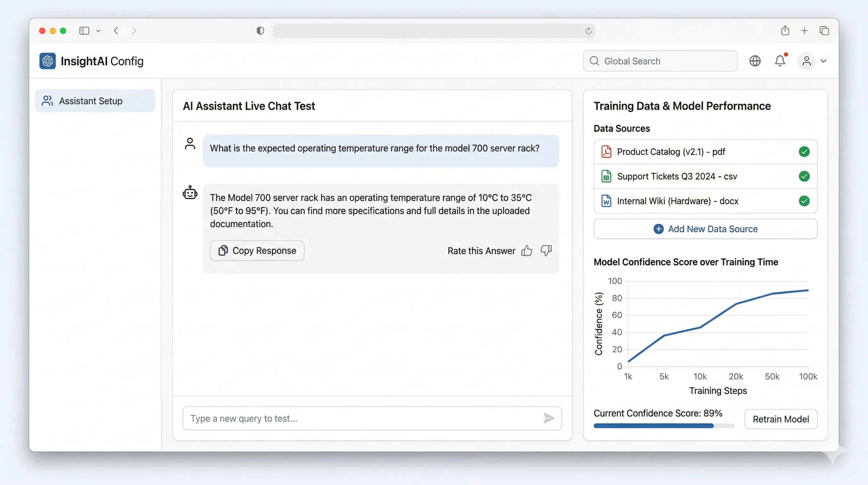Expand the account dropdown chevron

click(824, 61)
